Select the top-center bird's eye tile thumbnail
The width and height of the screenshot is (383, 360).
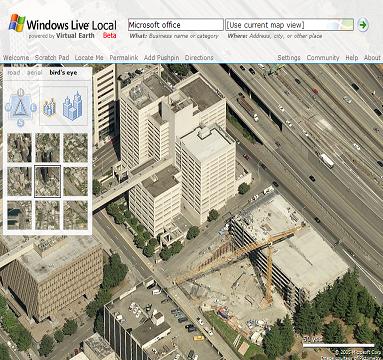48,148
